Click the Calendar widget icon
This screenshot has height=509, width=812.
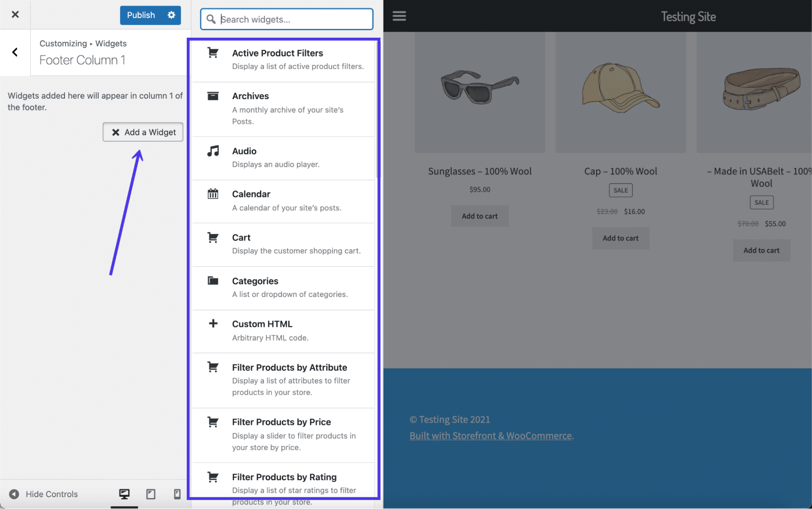pyautogui.click(x=213, y=194)
